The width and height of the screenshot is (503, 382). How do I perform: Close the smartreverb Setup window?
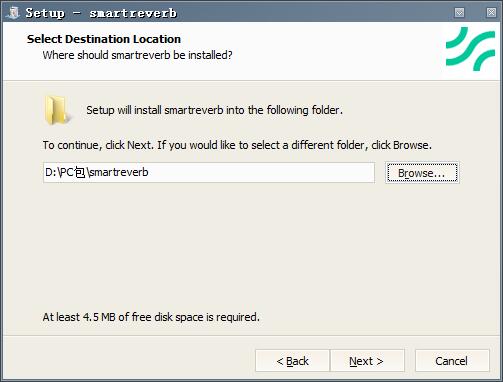491,13
